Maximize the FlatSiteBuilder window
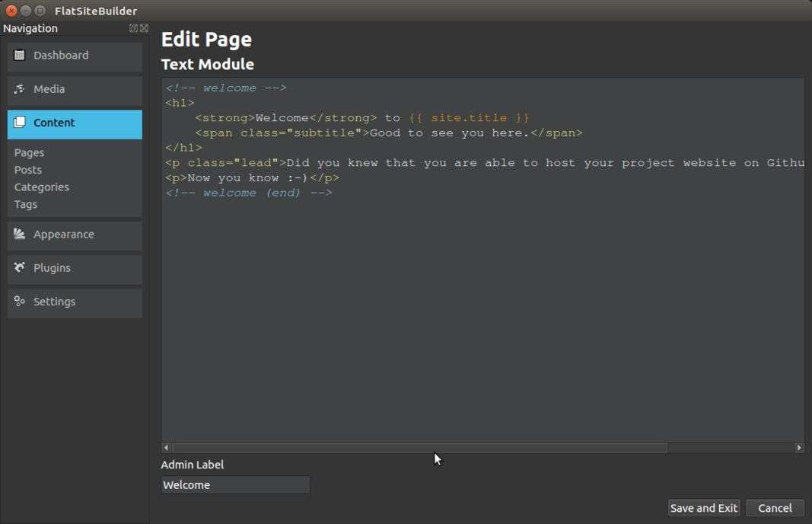The image size is (812, 524). point(40,11)
